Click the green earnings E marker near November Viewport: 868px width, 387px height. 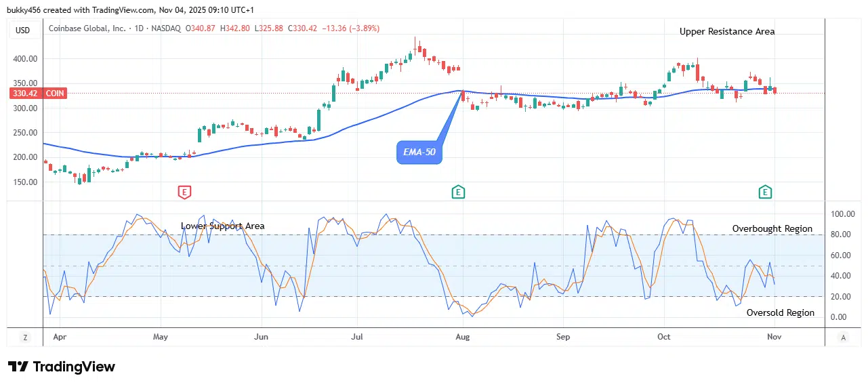pos(765,192)
